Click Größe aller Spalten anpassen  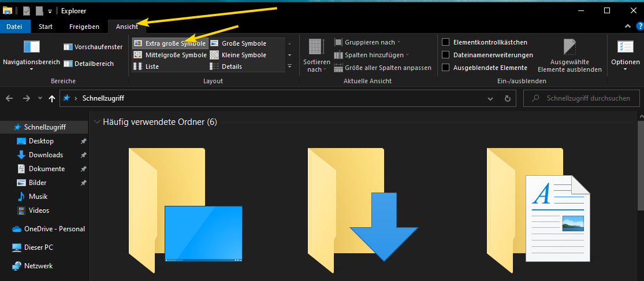382,68
